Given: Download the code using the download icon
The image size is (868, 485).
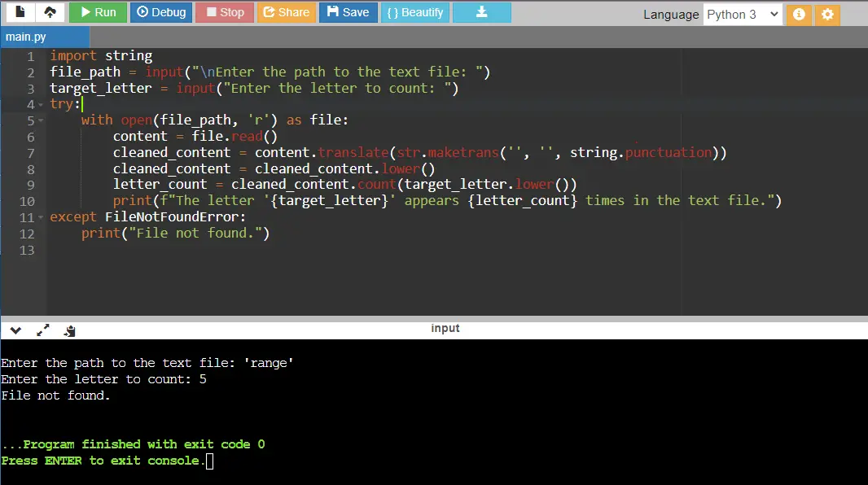Looking at the screenshot, I should 481,12.
